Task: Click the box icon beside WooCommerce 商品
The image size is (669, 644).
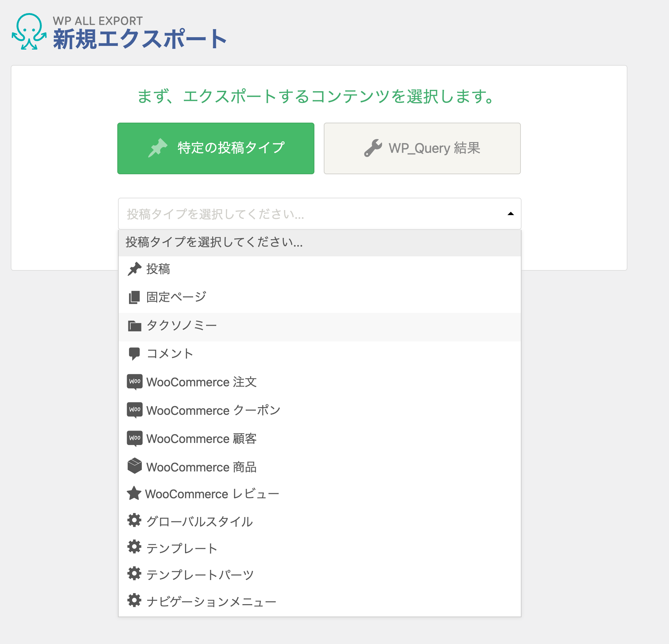Action: tap(134, 466)
